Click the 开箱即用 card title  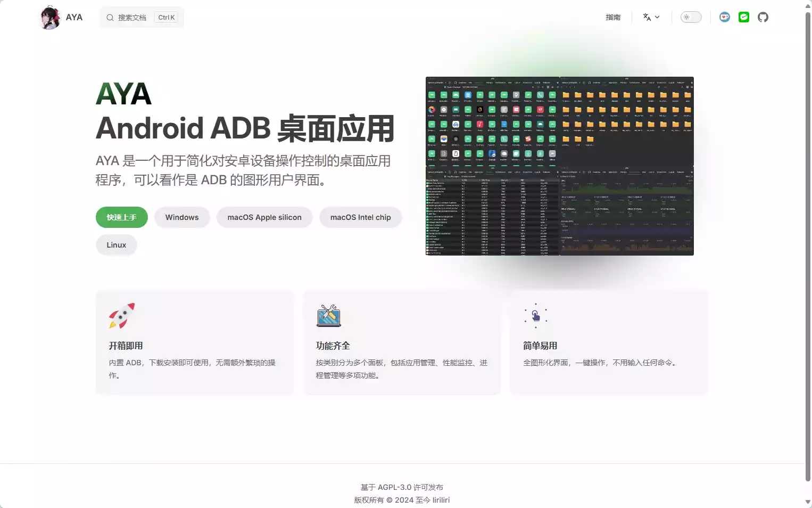(126, 346)
